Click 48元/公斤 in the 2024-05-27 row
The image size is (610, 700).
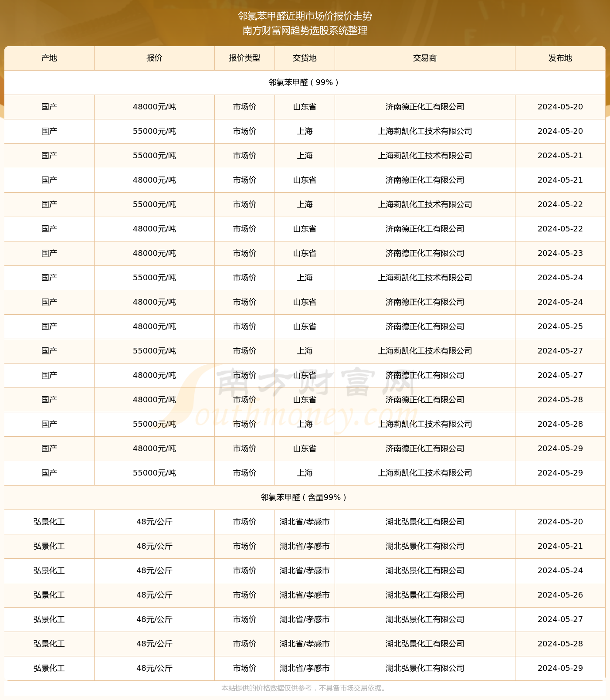(x=154, y=619)
